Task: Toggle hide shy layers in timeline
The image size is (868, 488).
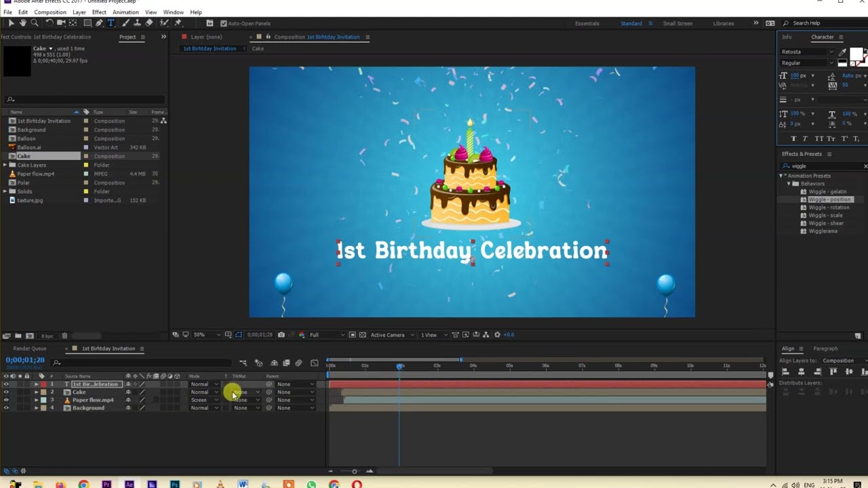Action: [274, 363]
